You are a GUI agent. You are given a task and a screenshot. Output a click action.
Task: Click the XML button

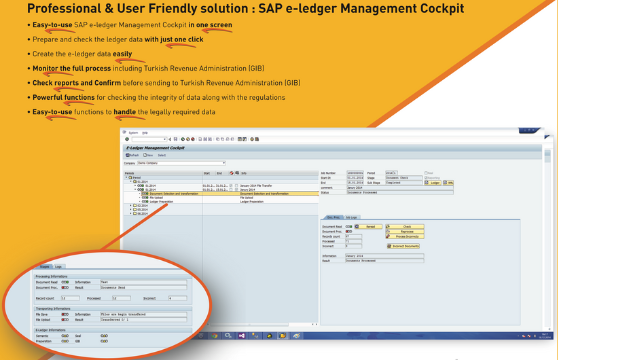[x=448, y=182]
